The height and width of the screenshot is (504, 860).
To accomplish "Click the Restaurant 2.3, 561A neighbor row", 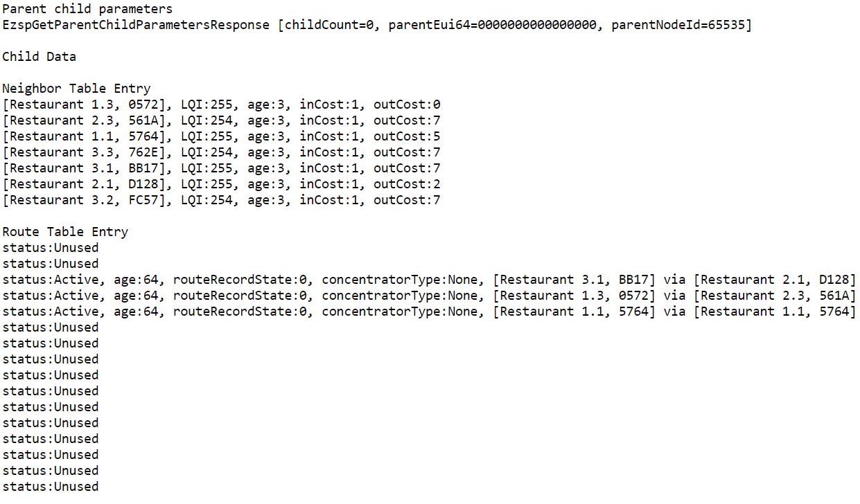I will tap(222, 120).
